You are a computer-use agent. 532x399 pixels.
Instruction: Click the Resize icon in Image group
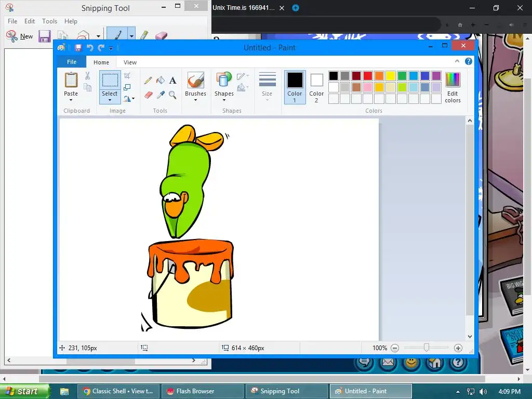coord(127,87)
